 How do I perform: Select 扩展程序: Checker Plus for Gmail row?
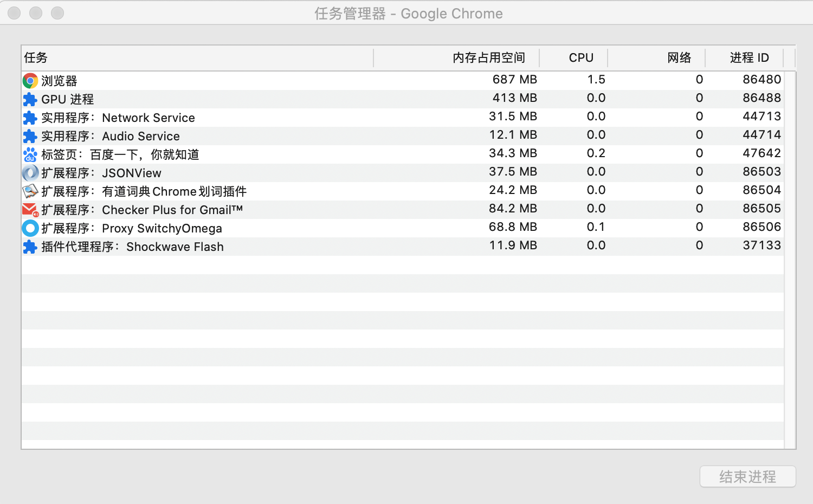pos(403,210)
